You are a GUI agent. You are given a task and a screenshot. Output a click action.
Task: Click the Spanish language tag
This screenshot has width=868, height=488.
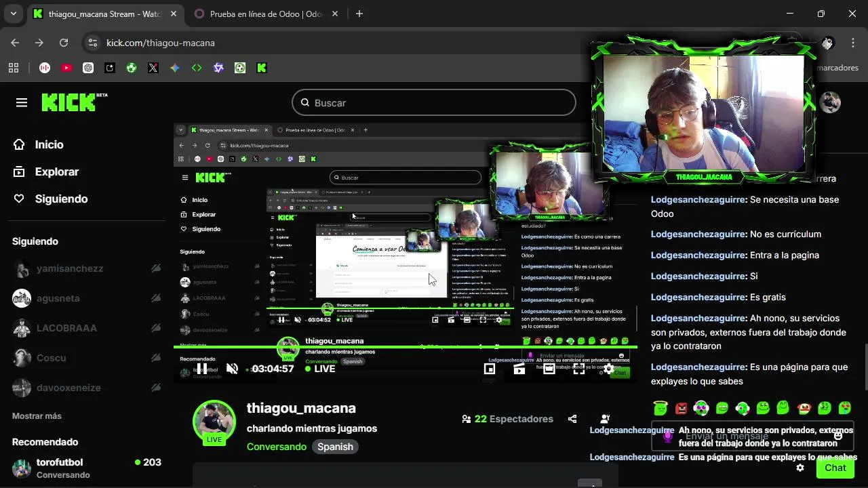[335, 447]
